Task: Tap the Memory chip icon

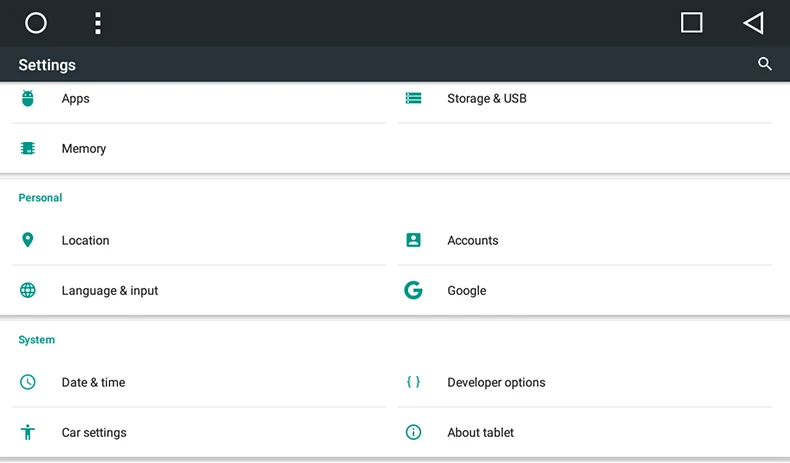Action: pos(28,148)
